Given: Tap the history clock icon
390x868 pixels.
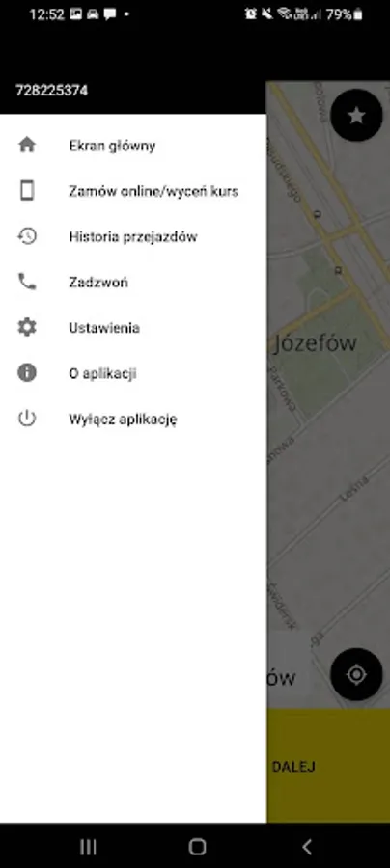Looking at the screenshot, I should click(x=27, y=236).
